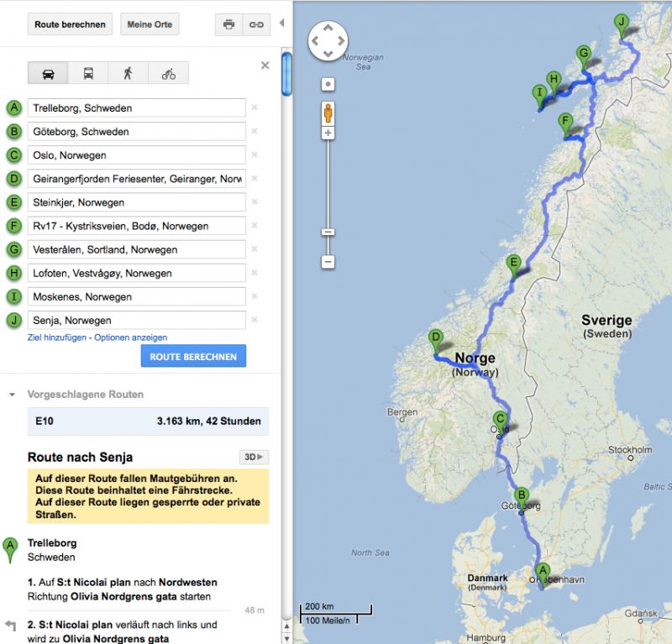Select the bicycle travel mode
The width and height of the screenshot is (672, 644).
(169, 73)
